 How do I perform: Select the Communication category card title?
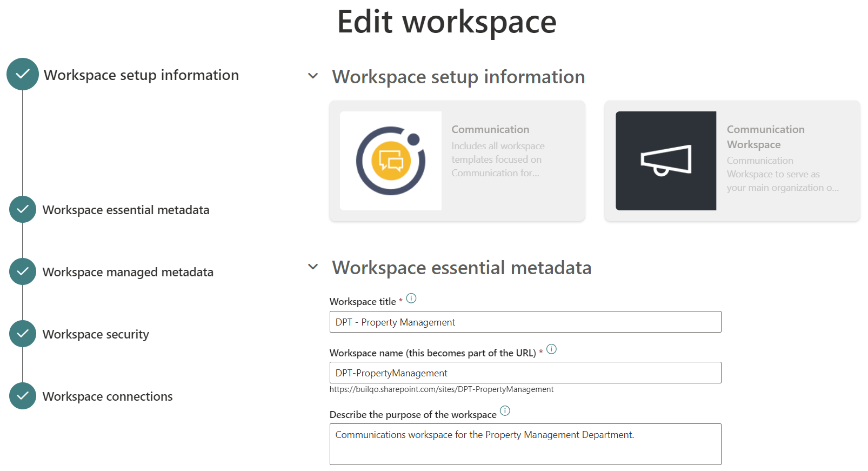point(490,129)
